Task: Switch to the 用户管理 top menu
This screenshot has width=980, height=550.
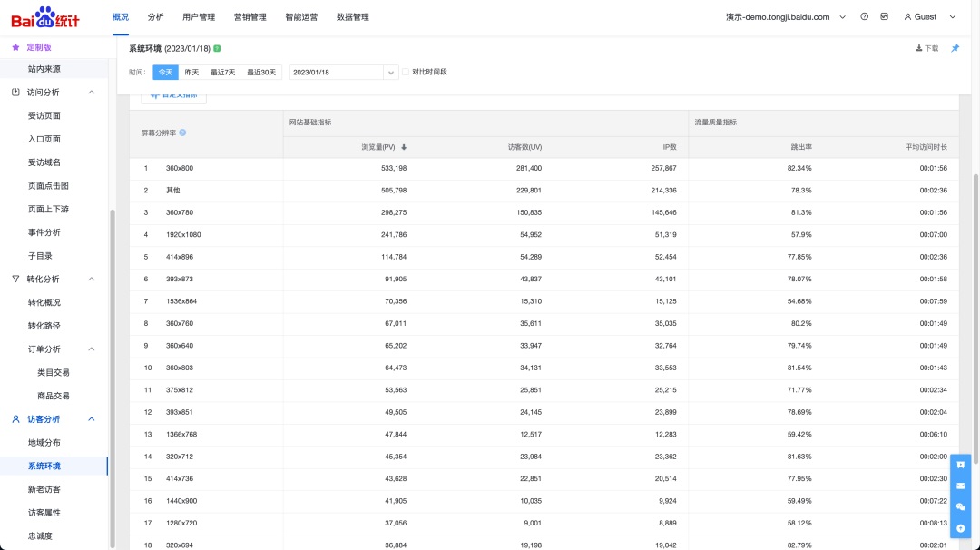Action: point(199,17)
